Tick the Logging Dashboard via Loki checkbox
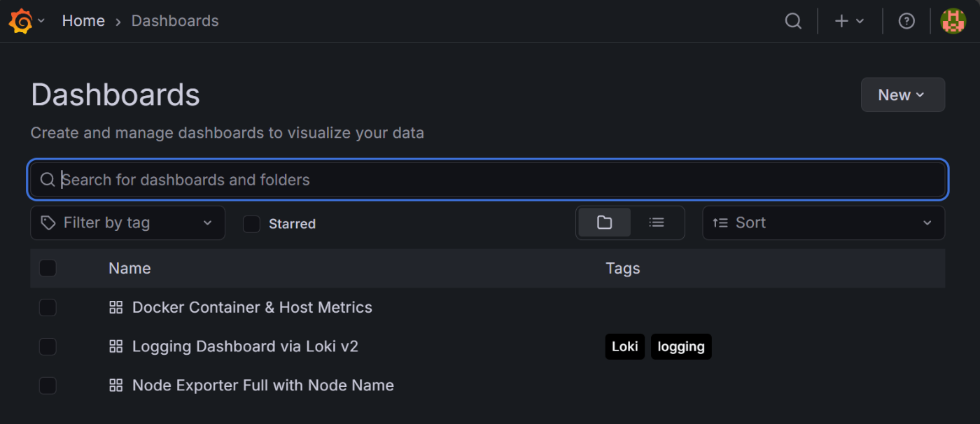 pyautogui.click(x=48, y=346)
